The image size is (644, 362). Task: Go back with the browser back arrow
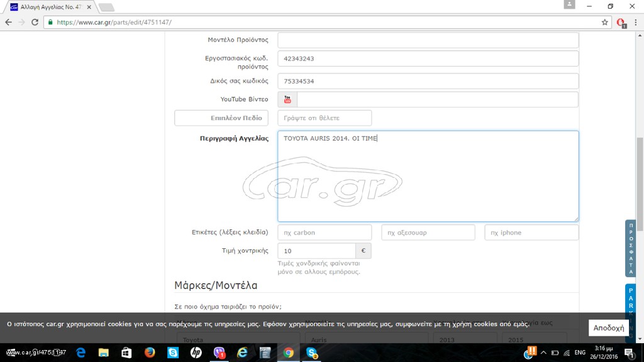tap(9, 22)
